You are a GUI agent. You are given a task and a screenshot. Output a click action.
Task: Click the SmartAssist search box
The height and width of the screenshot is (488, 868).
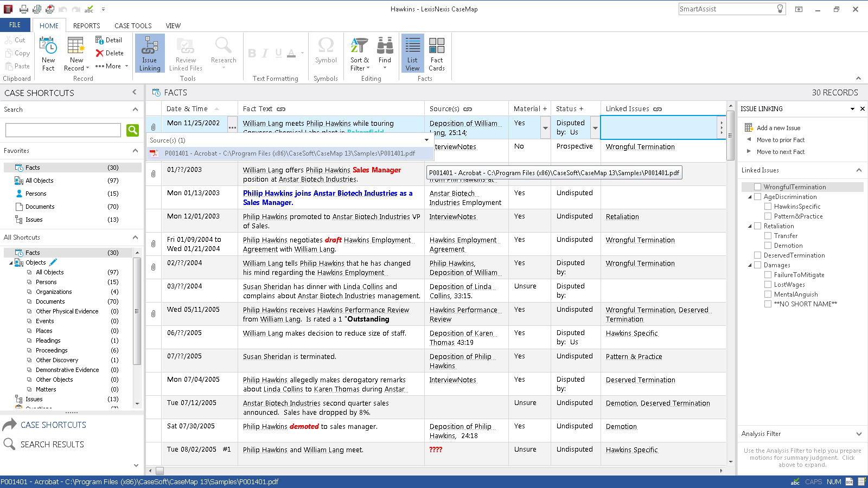[x=727, y=9]
